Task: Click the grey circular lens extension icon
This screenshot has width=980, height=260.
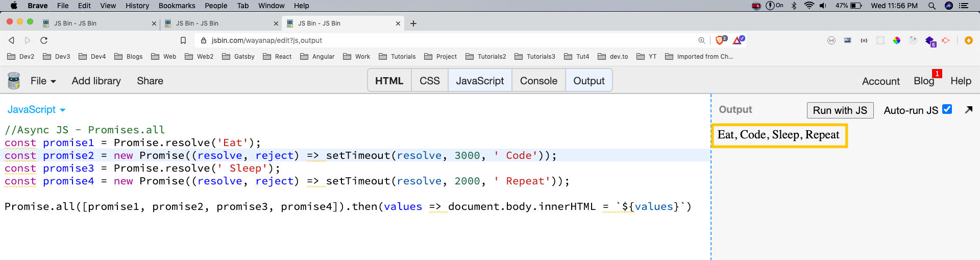Action: click(x=913, y=40)
